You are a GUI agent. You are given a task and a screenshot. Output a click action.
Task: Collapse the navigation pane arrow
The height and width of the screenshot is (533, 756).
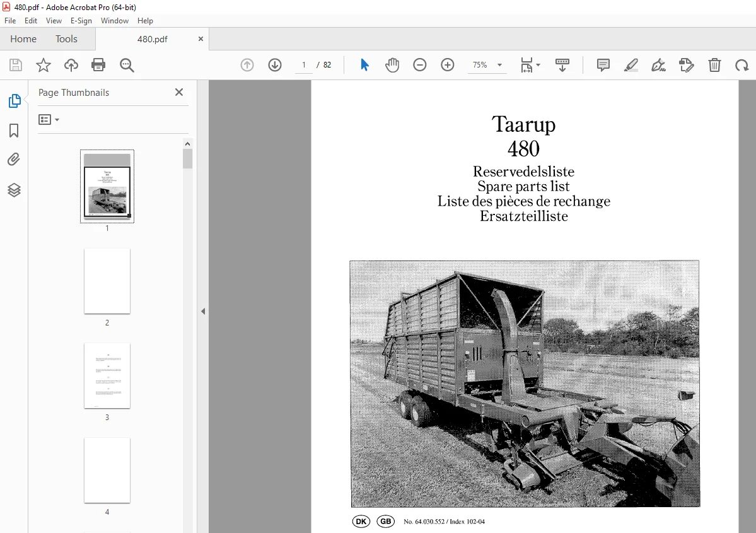pyautogui.click(x=203, y=311)
